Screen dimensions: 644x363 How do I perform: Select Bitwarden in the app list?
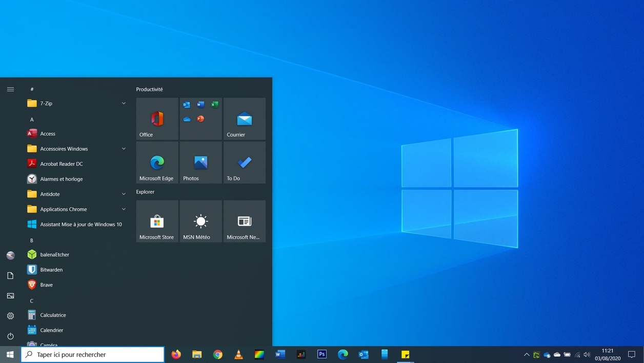[x=51, y=270]
